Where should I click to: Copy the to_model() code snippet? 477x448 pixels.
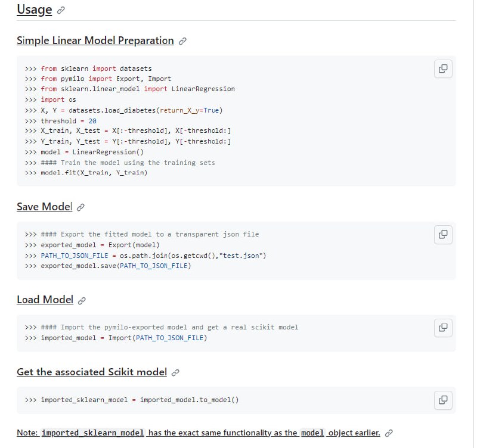tap(443, 400)
